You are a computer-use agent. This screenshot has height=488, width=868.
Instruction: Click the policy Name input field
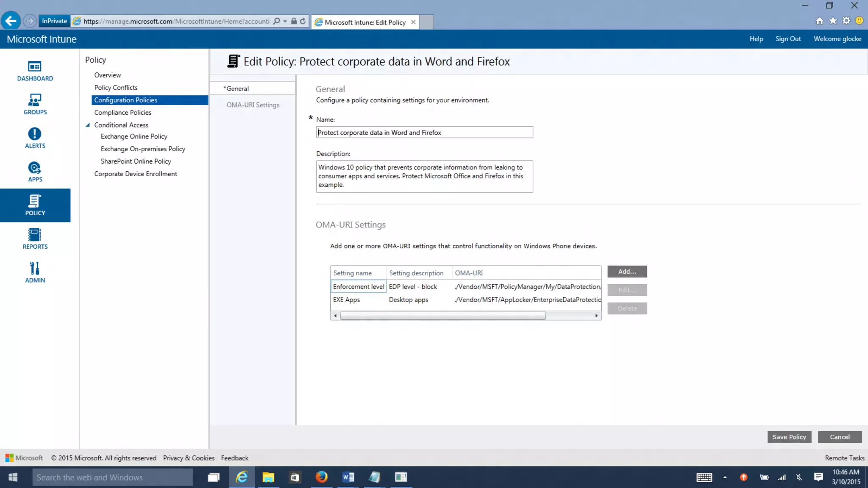click(x=424, y=133)
